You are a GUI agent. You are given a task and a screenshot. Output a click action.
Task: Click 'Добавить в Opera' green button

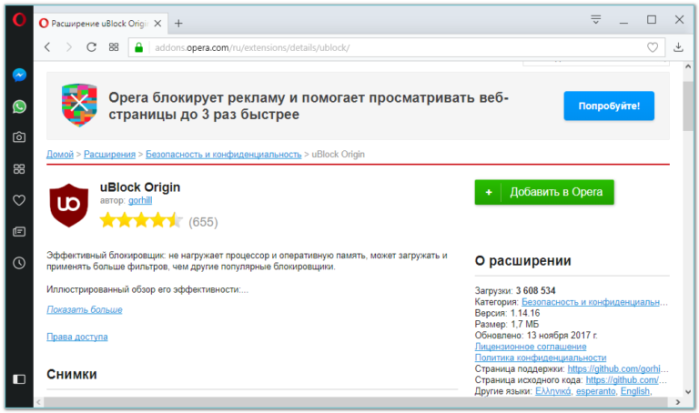(x=544, y=192)
